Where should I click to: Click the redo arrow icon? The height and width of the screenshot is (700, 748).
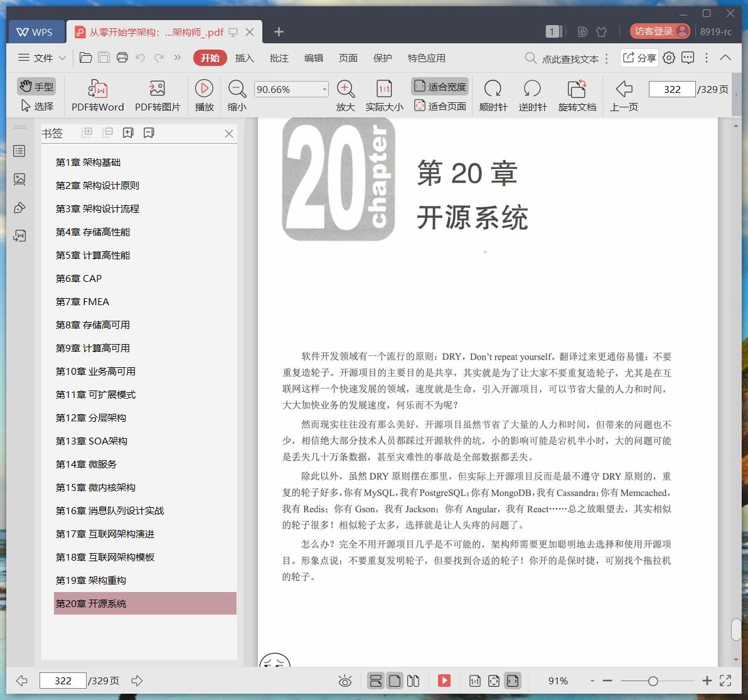[159, 58]
